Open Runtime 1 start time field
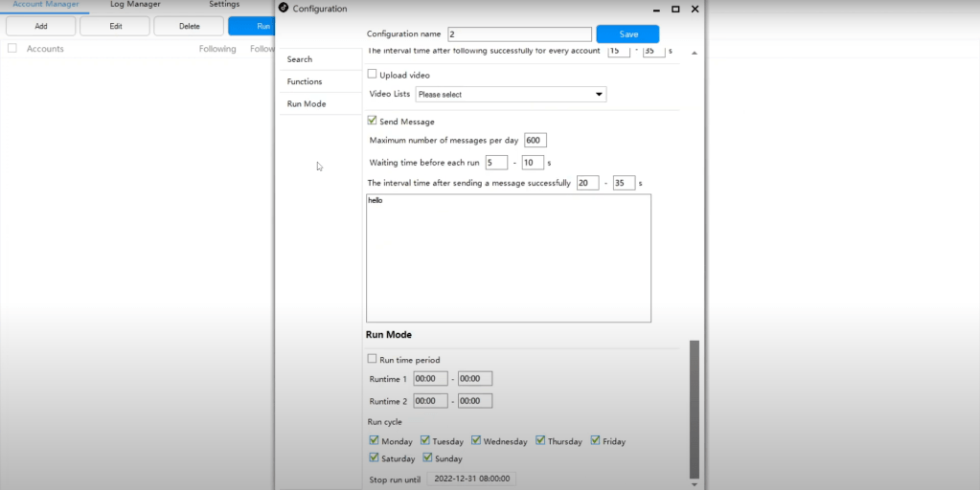 [430, 378]
